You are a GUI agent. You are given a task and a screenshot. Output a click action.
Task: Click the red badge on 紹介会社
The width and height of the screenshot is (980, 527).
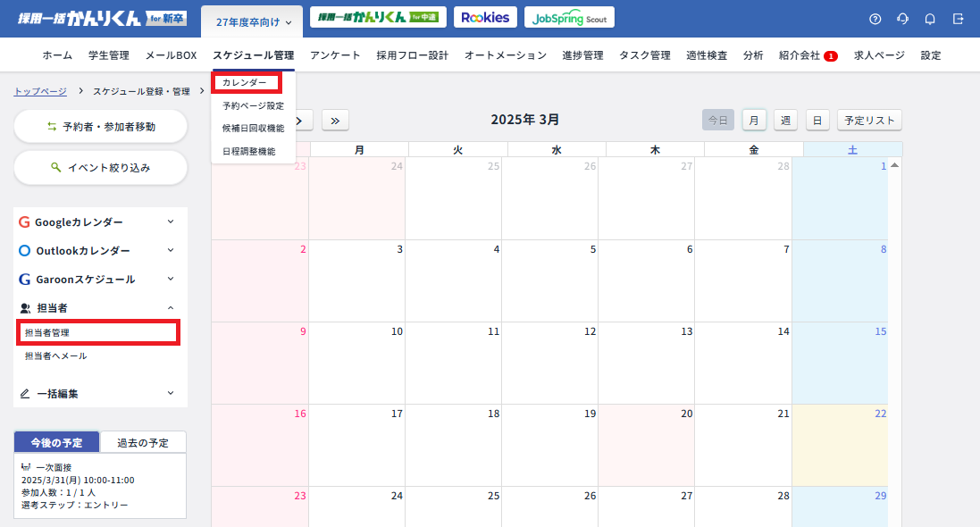click(x=831, y=55)
